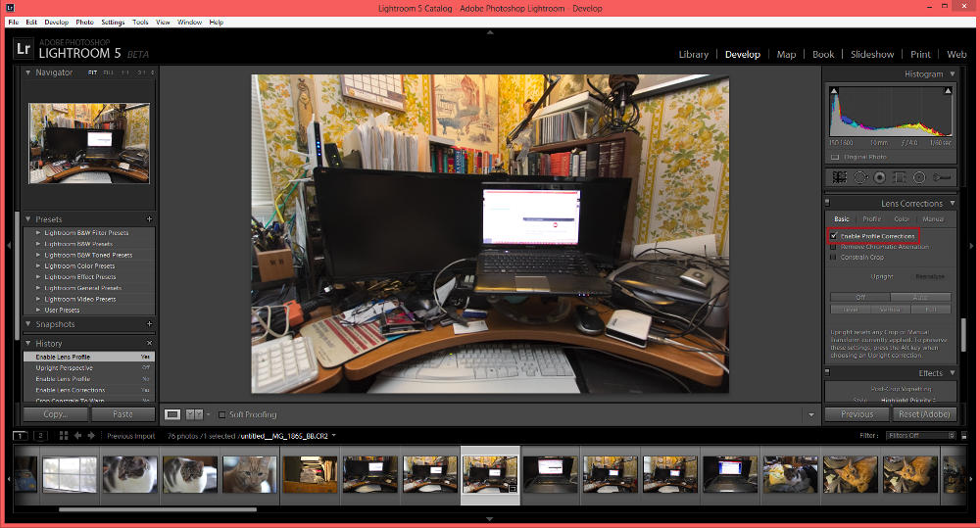The height and width of the screenshot is (528, 980).
Task: Collapse the History panel
Action: tap(28, 343)
